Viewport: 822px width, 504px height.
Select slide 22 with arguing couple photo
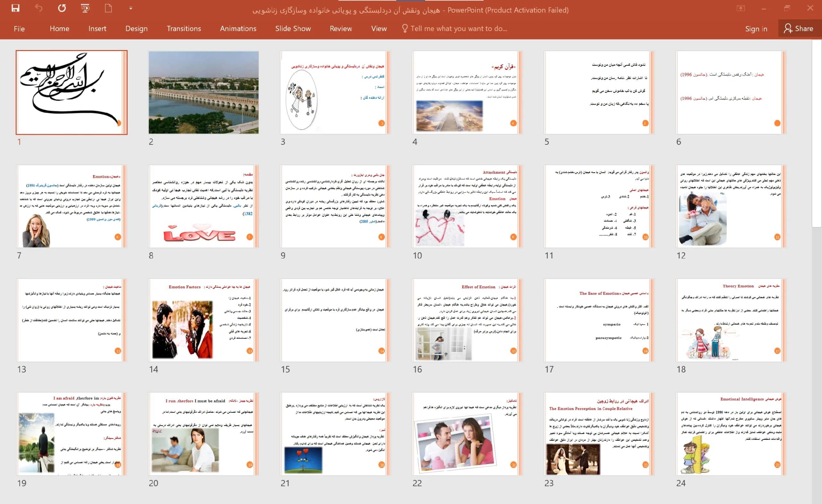point(467,434)
